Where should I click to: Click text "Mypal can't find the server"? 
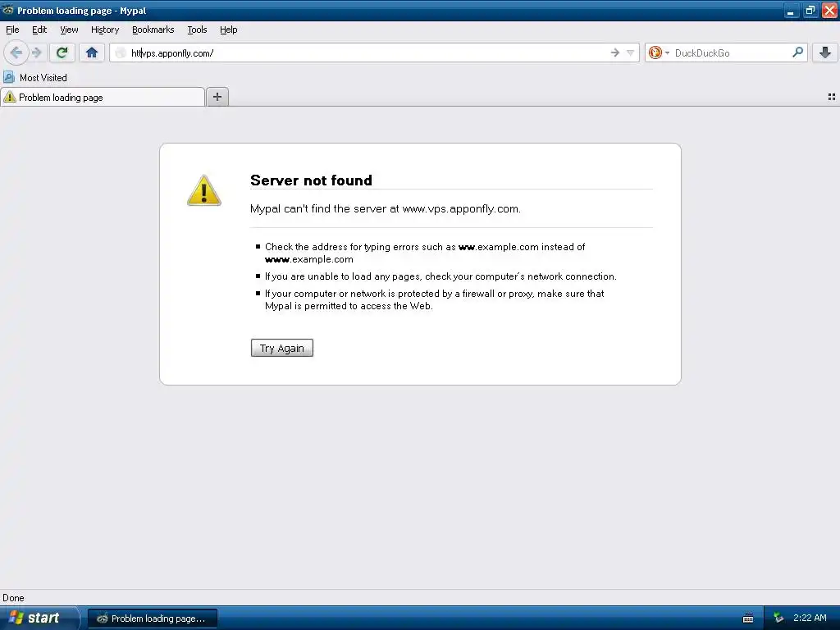tap(318, 209)
